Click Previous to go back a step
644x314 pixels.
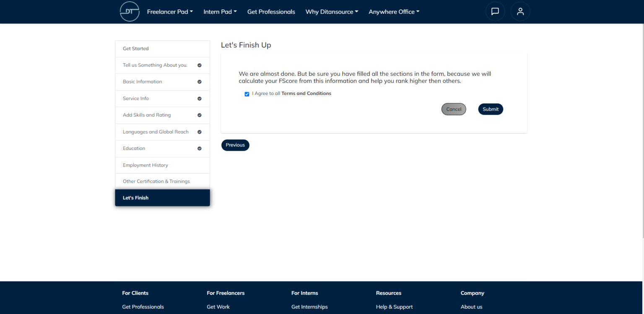pyautogui.click(x=235, y=145)
